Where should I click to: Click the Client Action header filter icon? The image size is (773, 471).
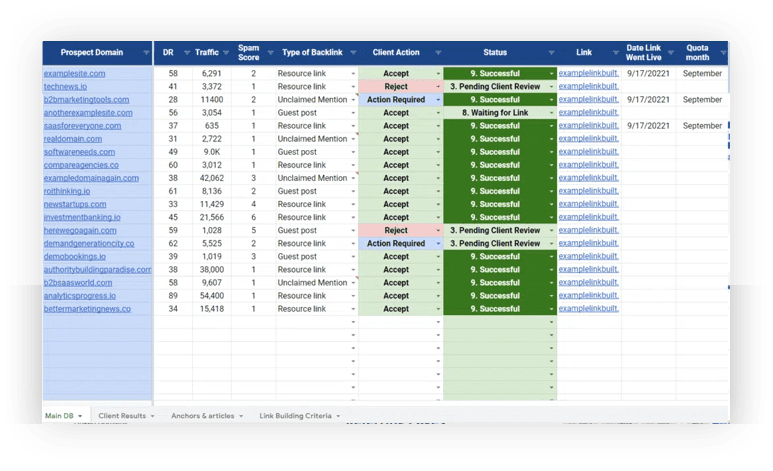point(437,53)
